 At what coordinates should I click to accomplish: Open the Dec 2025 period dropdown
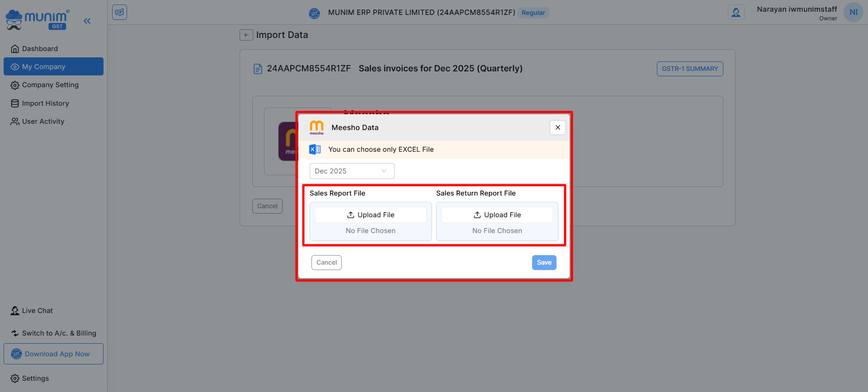pyautogui.click(x=352, y=171)
